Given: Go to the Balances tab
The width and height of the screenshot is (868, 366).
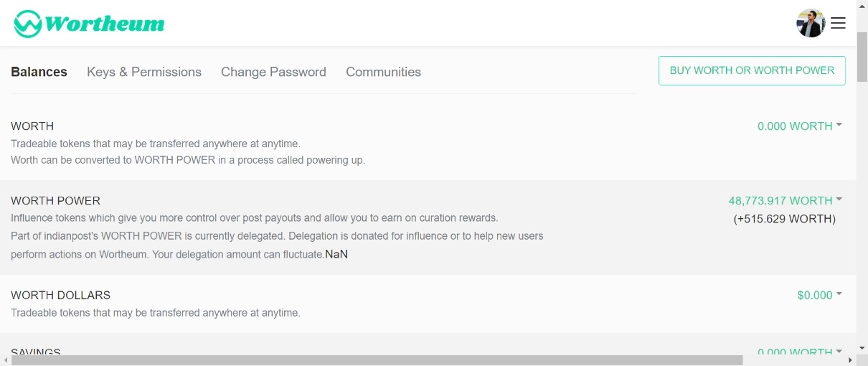Looking at the screenshot, I should pos(39,72).
